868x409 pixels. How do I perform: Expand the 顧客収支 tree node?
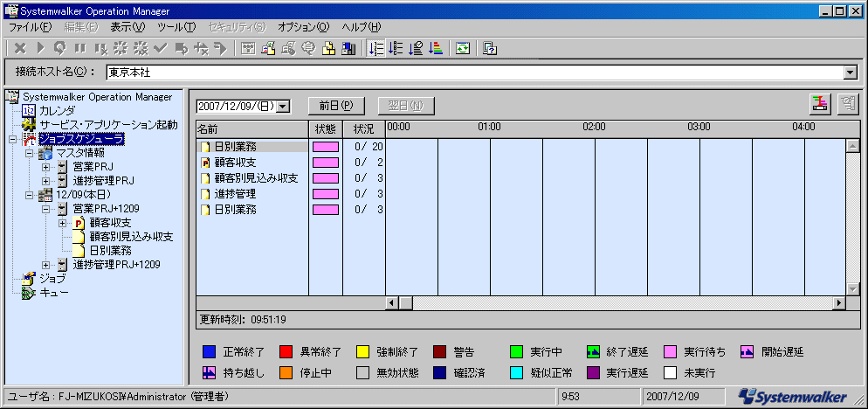pos(62,223)
